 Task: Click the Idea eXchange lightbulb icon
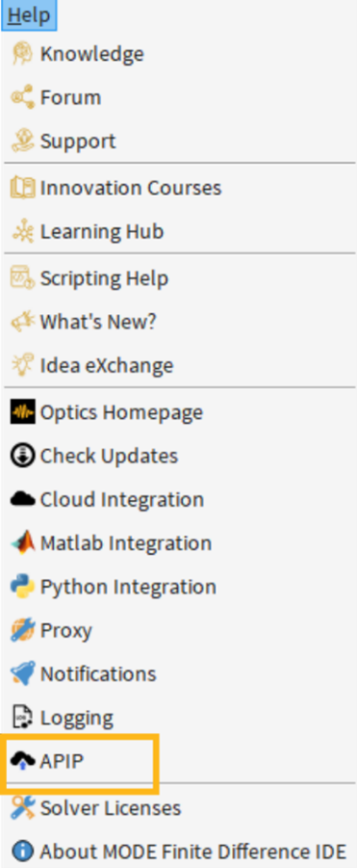(22, 365)
